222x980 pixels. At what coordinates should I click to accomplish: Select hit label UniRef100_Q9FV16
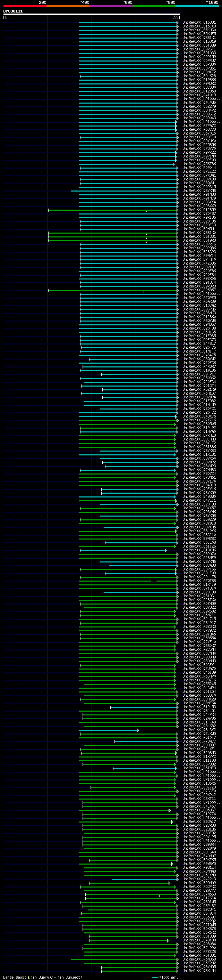coord(199,489)
